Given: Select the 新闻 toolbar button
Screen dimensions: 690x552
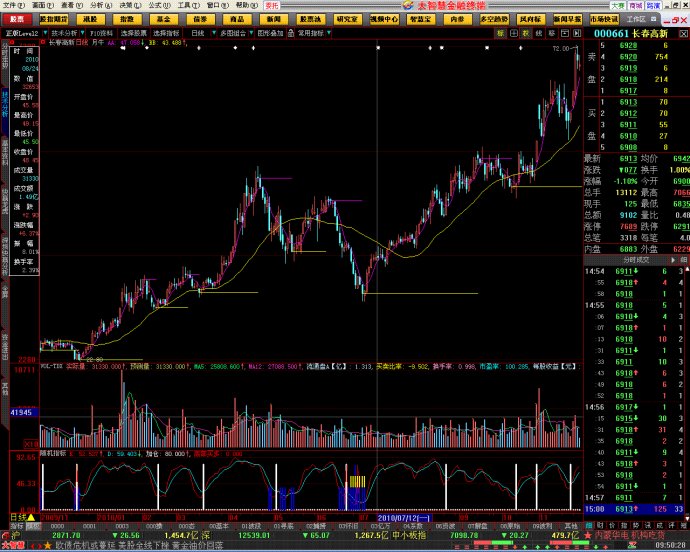Looking at the screenshot, I should [x=274, y=19].
